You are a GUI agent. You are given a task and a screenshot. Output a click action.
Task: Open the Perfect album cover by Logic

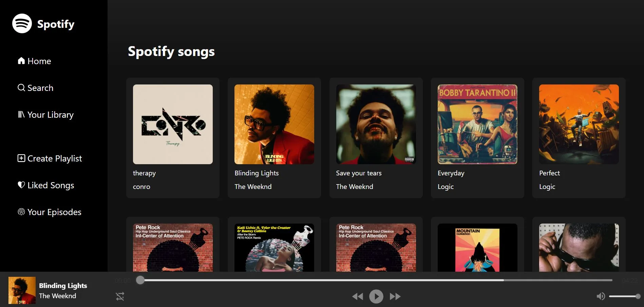(x=579, y=124)
